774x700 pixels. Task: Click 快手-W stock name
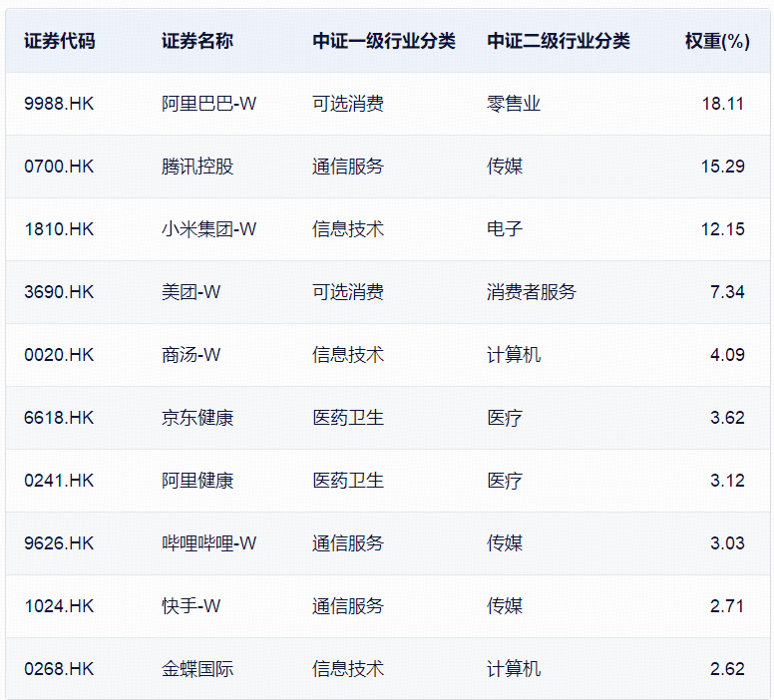tap(191, 606)
